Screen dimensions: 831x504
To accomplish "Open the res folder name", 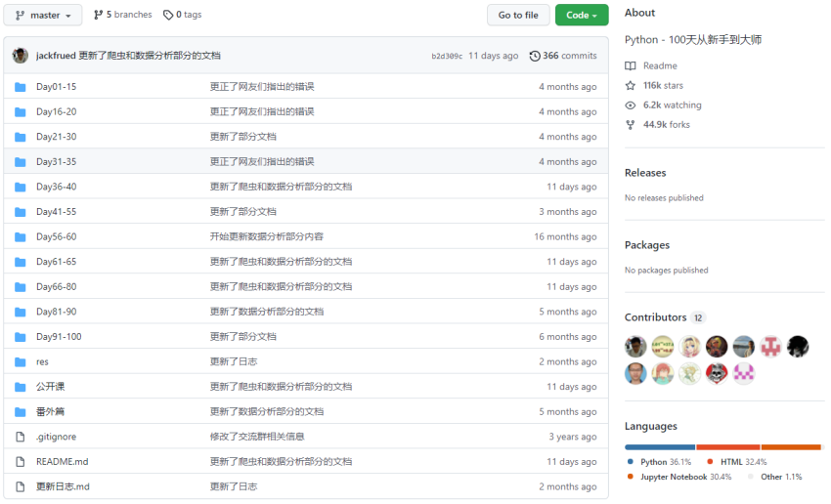I will (42, 362).
